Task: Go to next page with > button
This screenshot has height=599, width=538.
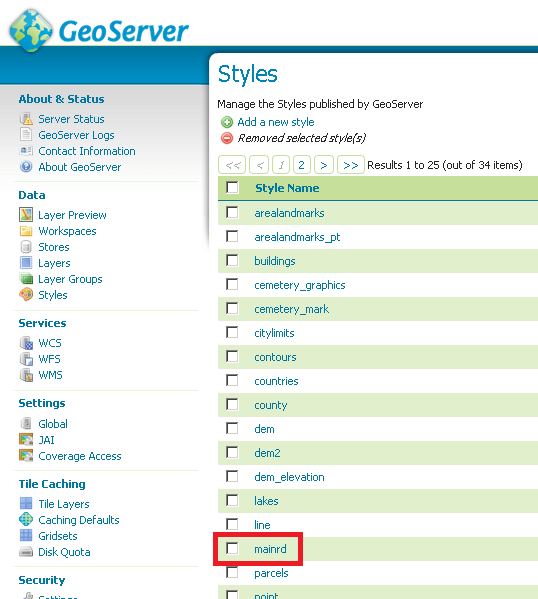Action: [x=324, y=165]
